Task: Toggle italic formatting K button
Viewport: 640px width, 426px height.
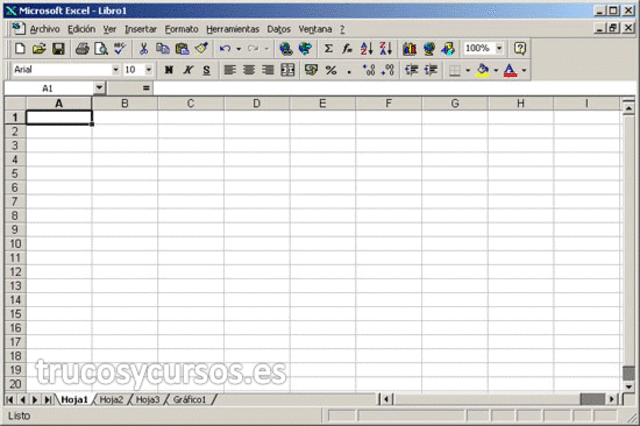Action: coord(188,70)
